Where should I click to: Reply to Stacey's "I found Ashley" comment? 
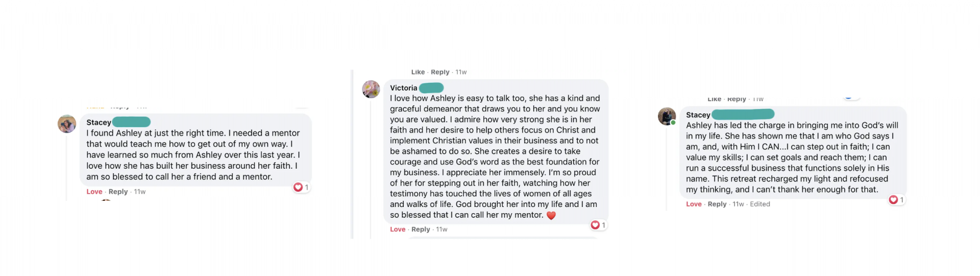point(118,192)
